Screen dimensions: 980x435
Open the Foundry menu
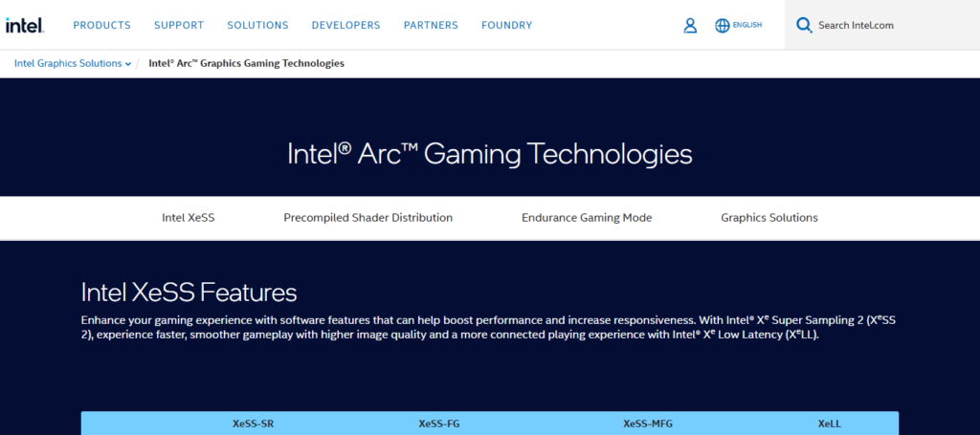(x=507, y=26)
